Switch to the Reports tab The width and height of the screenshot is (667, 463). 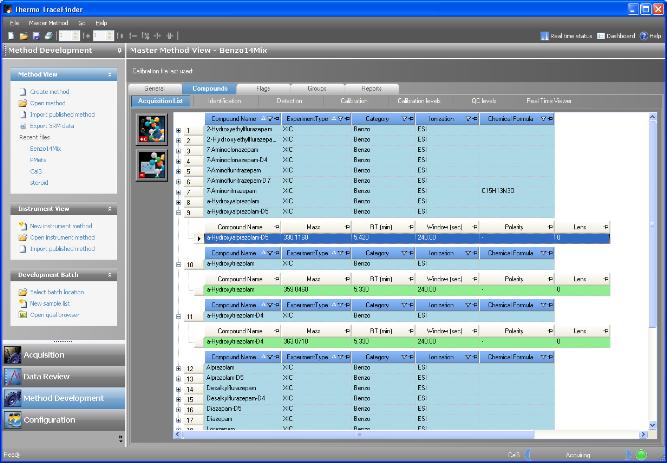[371, 89]
